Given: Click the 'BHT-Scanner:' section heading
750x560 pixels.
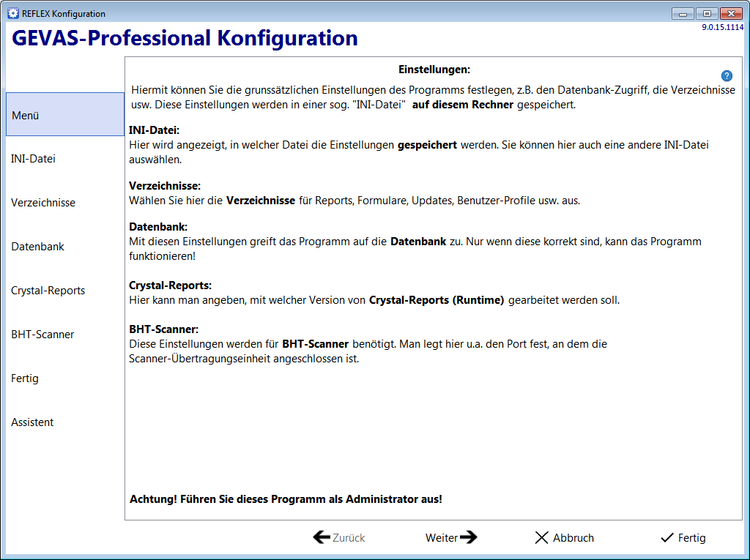Looking at the screenshot, I should (163, 329).
